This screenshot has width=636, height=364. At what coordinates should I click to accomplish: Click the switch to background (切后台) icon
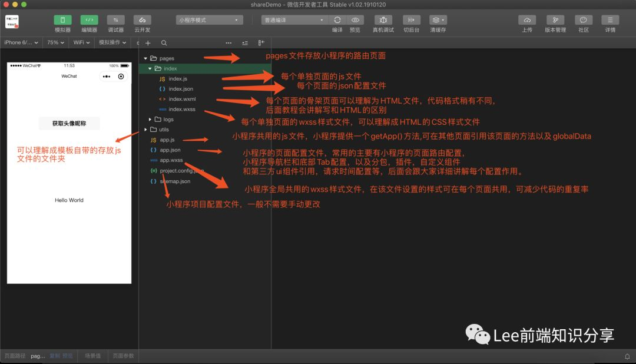(x=411, y=20)
